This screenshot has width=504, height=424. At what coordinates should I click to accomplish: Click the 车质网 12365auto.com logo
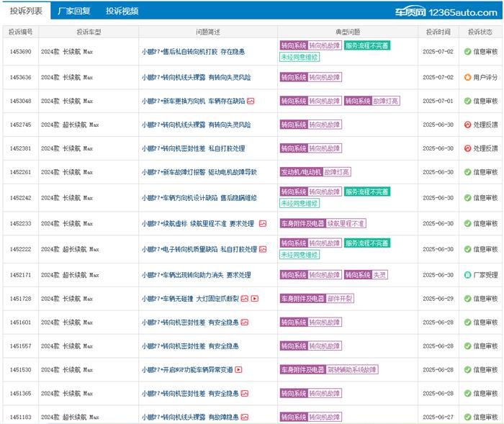click(x=446, y=12)
